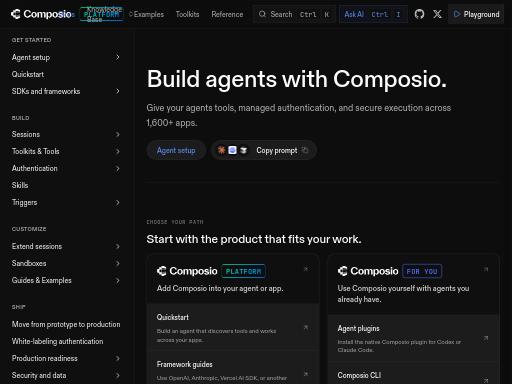Image resolution: width=512 pixels, height=384 pixels.
Task: Click the arrow icon on Composio CLI card
Action: [486, 380]
